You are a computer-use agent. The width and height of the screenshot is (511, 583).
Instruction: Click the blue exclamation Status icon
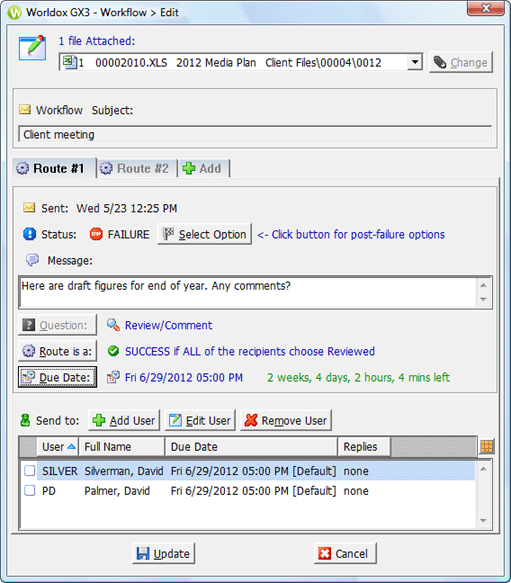point(29,234)
